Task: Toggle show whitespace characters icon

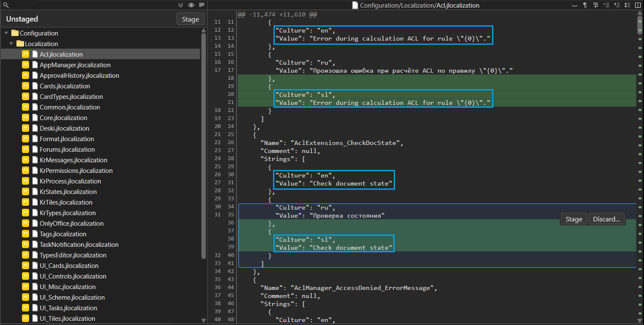Action: 574,5
